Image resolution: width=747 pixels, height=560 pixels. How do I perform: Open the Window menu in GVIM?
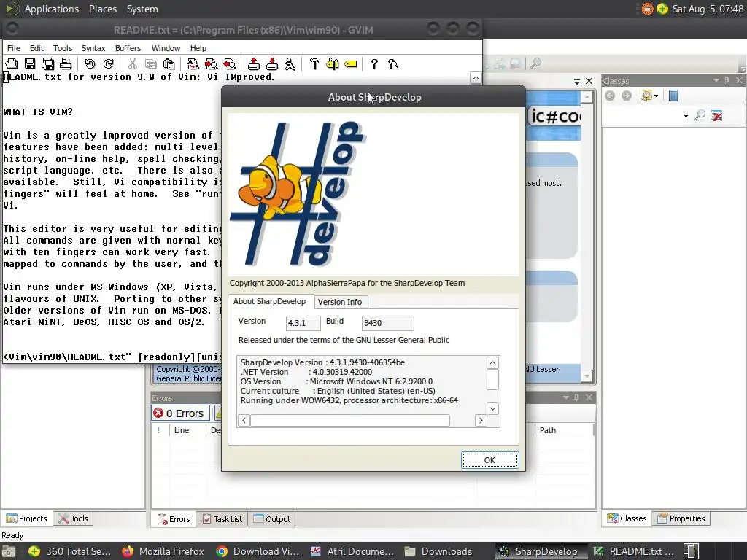coord(166,48)
